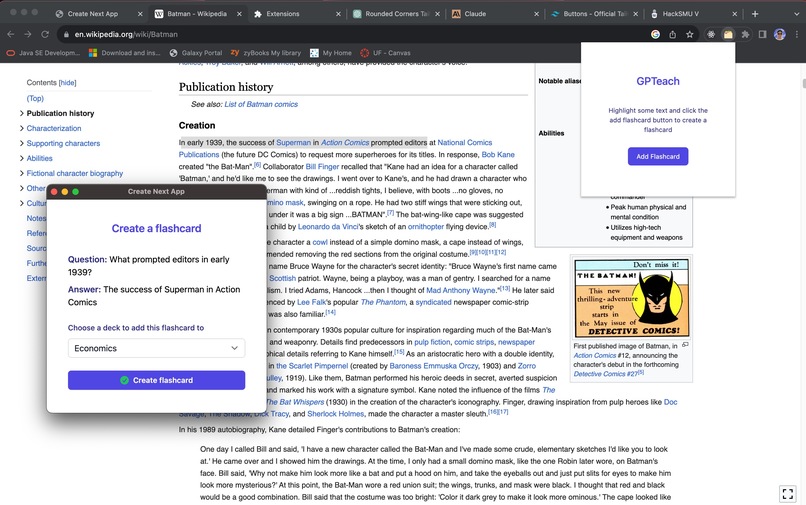The image size is (806, 505).
Task: Open the Download and install bookmark
Action: click(x=125, y=53)
